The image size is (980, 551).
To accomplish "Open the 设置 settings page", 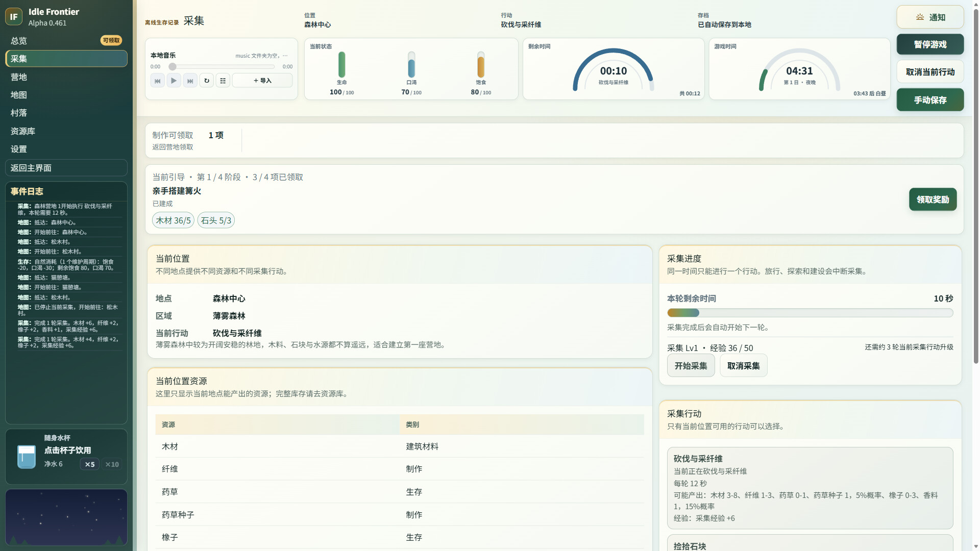I will point(66,149).
